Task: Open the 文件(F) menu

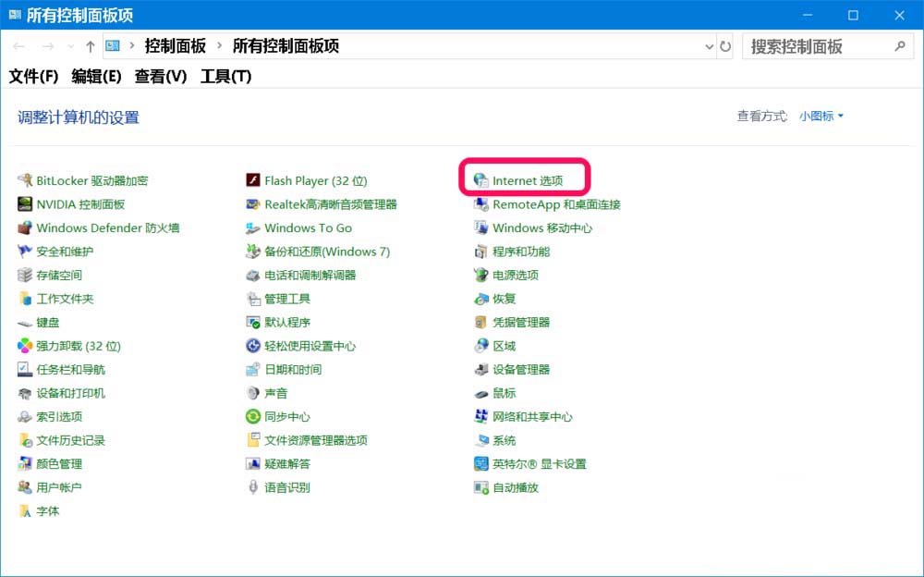Action: pyautogui.click(x=33, y=76)
